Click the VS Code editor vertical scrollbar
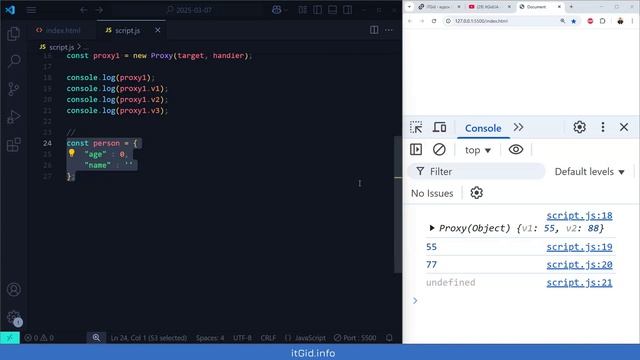This screenshot has height=360, width=640. (x=398, y=204)
